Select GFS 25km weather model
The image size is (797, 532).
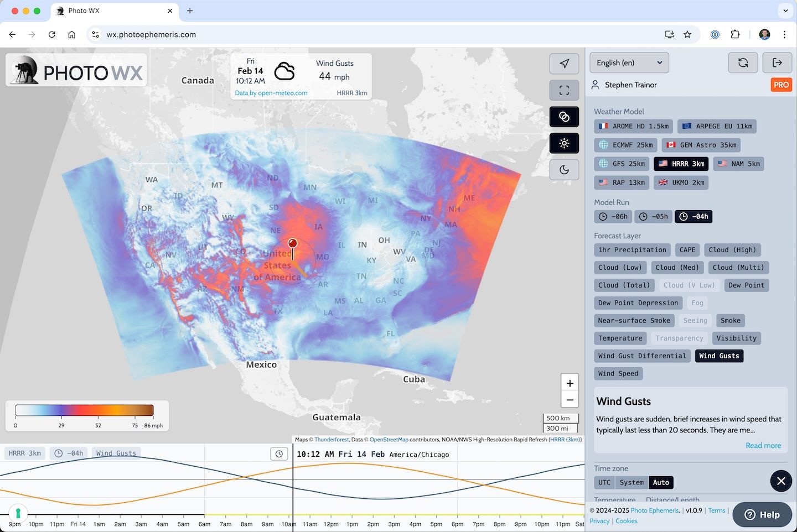point(622,164)
